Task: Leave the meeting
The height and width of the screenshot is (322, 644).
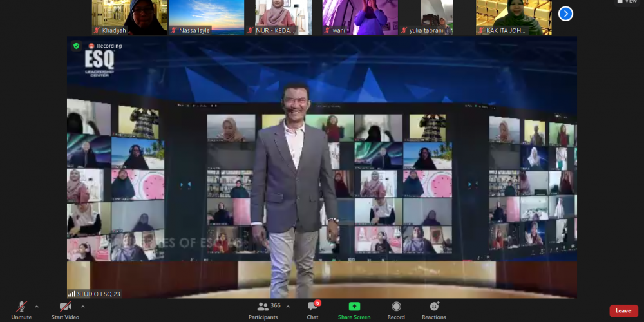Action: (x=623, y=310)
